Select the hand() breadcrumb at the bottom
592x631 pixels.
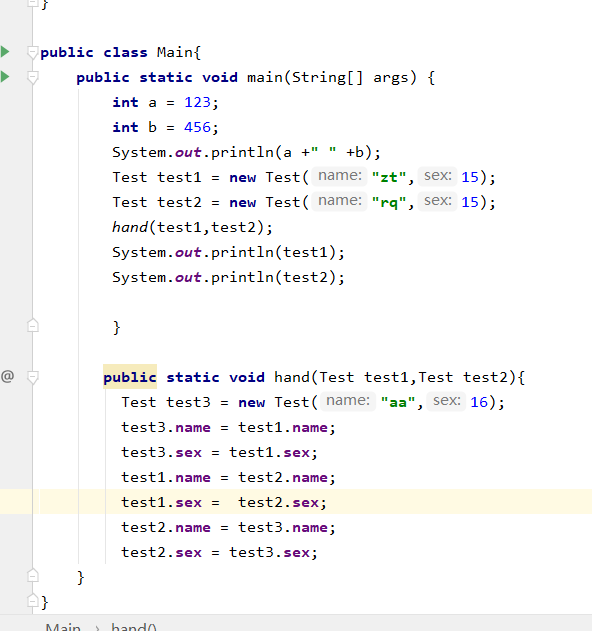pos(134,627)
